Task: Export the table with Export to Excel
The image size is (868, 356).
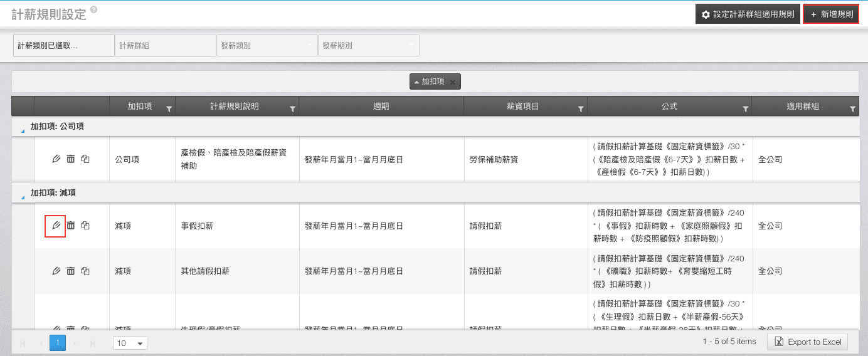Action: 808,342
